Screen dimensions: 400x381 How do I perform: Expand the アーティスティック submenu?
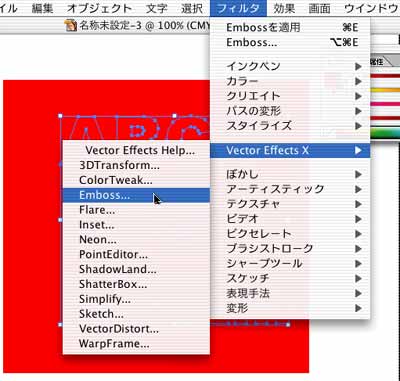(x=290, y=189)
